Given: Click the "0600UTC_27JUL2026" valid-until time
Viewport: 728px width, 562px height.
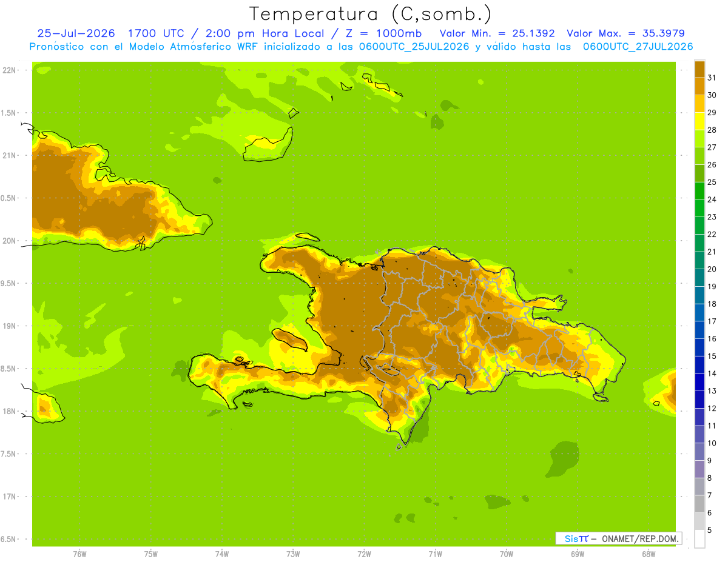Looking at the screenshot, I should pyautogui.click(x=638, y=47).
